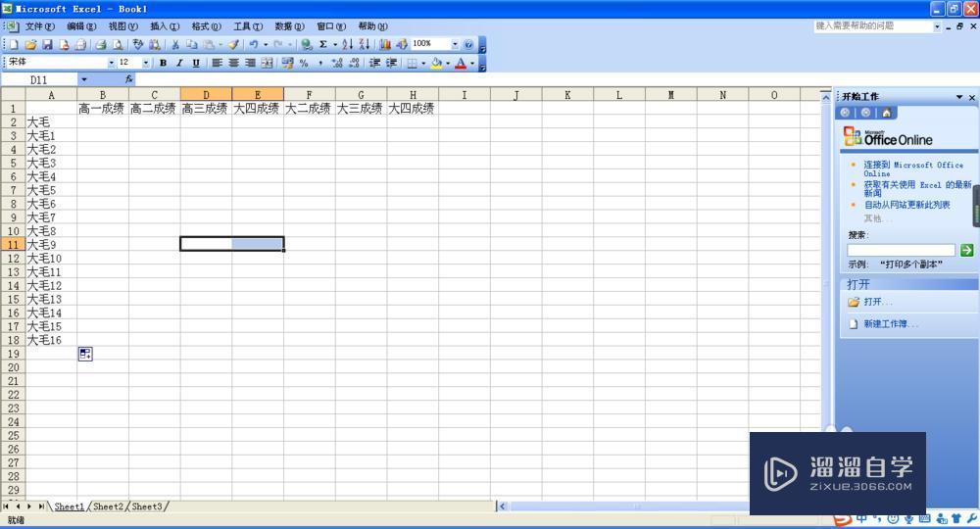Screen dimensions: 980x529
Task: Open the 数据 (Data) menu
Action: coord(289,26)
